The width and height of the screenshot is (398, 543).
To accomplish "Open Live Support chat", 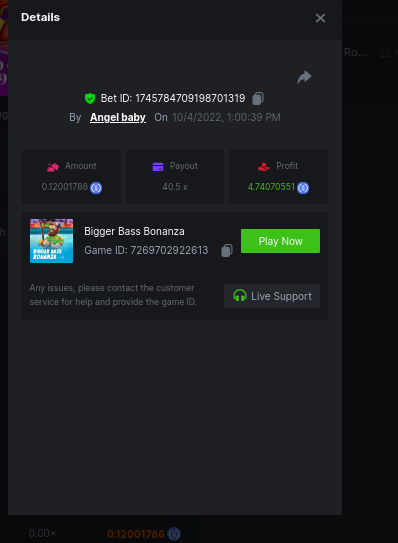I will point(272,296).
